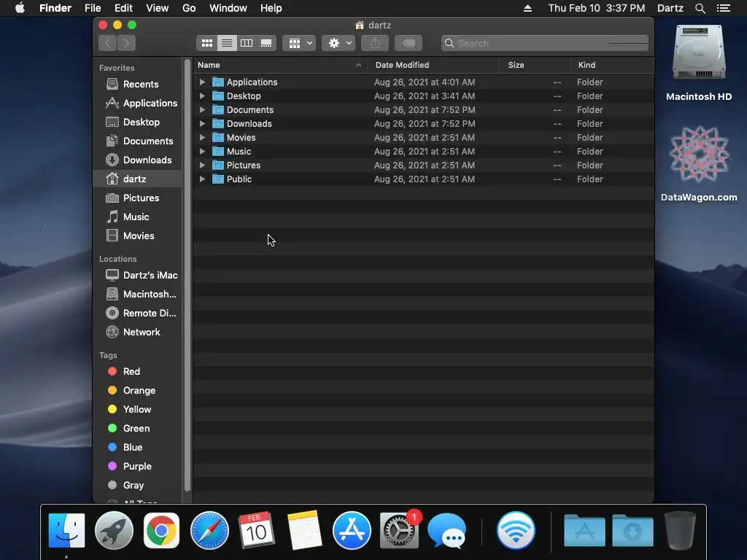Sort by the Date Modified column header
The height and width of the screenshot is (560, 747).
click(x=433, y=65)
